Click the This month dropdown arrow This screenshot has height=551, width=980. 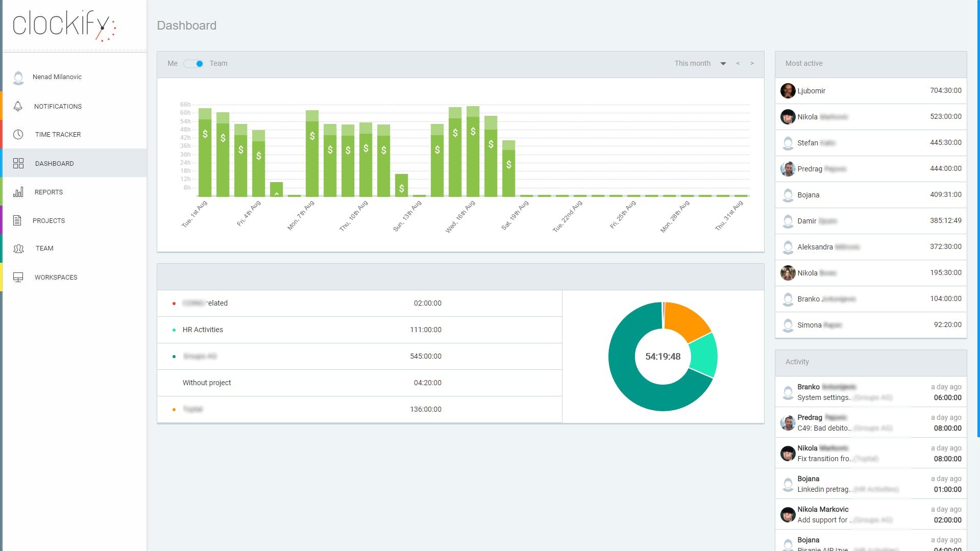click(x=723, y=64)
